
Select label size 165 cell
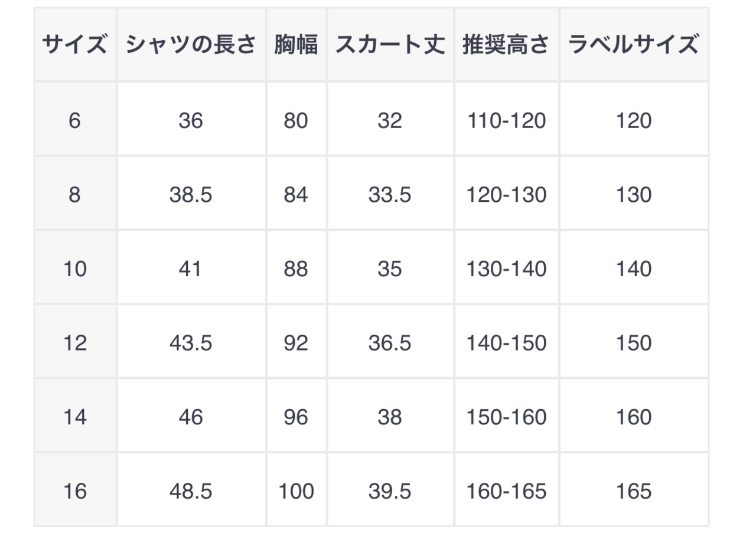point(634,490)
